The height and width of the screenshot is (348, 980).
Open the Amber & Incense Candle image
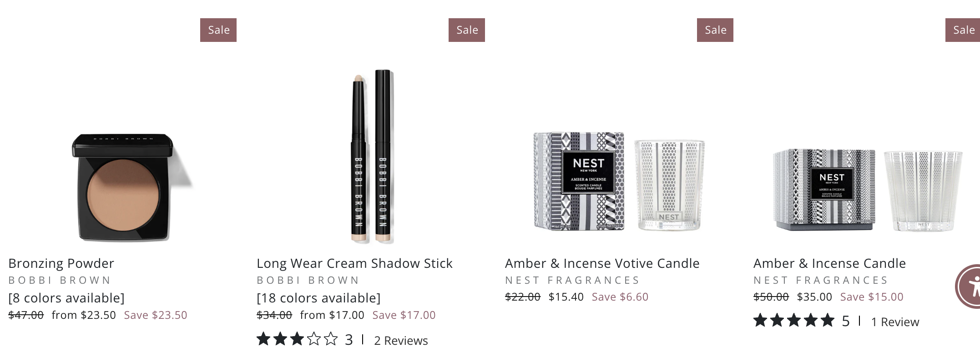coord(868,189)
